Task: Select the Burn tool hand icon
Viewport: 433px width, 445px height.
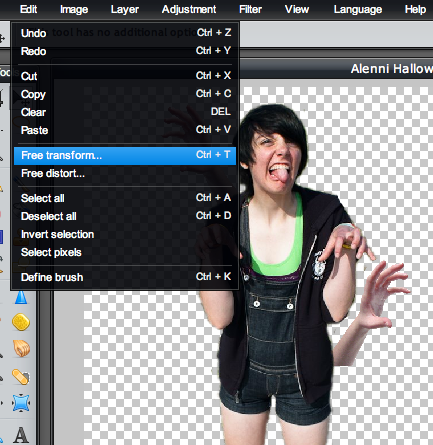Action: click(22, 348)
